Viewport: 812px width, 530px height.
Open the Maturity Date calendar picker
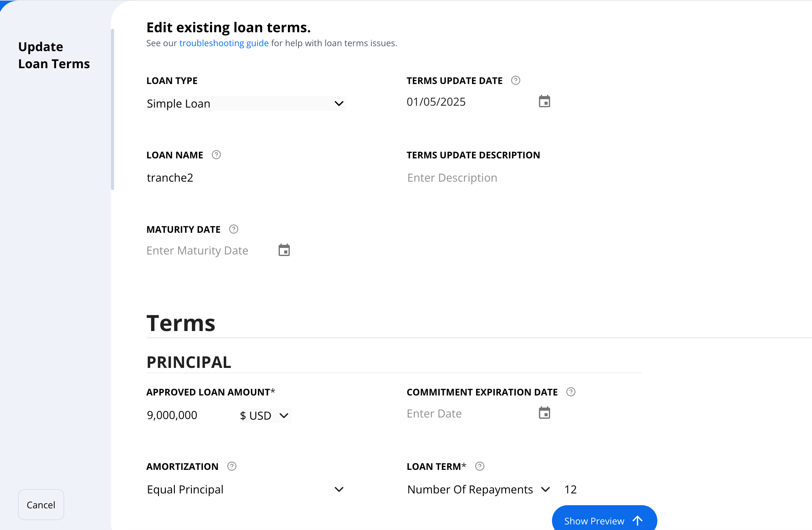tap(284, 250)
